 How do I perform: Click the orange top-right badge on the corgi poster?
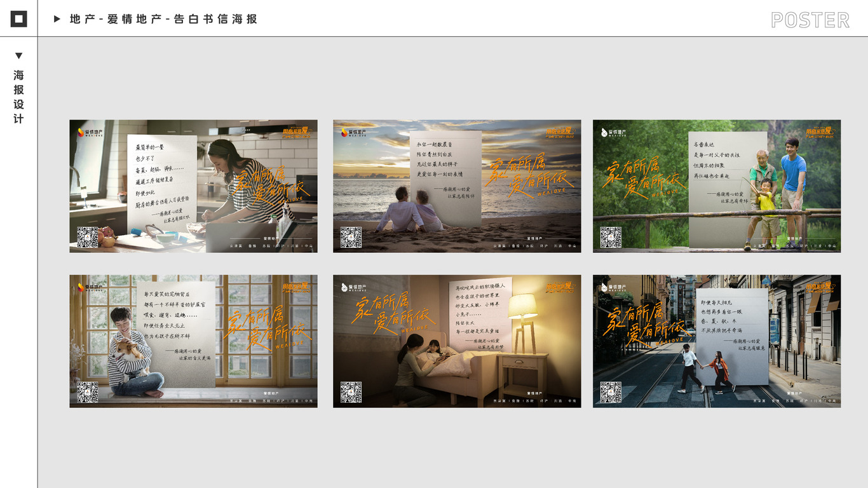click(296, 287)
